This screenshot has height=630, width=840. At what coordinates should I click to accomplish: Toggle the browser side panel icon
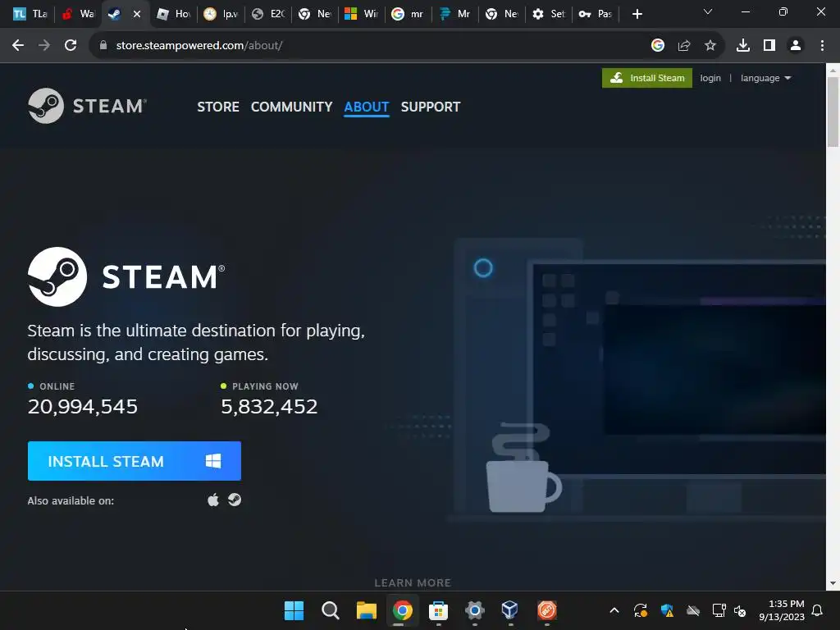[769, 46]
